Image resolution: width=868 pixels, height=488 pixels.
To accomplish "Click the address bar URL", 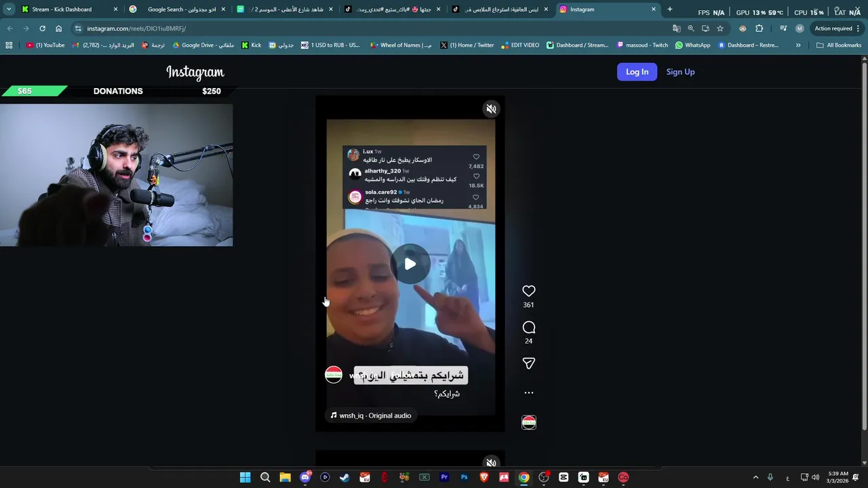I will click(x=136, y=28).
